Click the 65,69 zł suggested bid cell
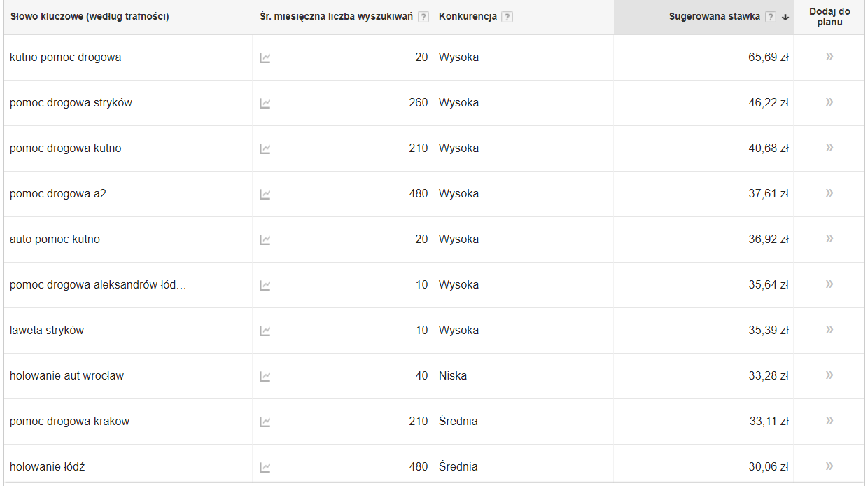Screen dimensions: 868x486 coord(768,57)
